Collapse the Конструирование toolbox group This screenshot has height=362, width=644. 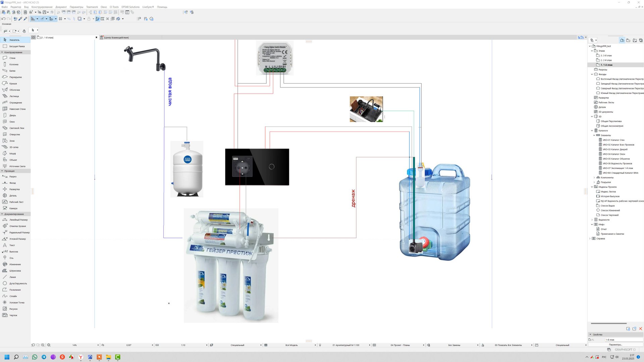(2, 52)
